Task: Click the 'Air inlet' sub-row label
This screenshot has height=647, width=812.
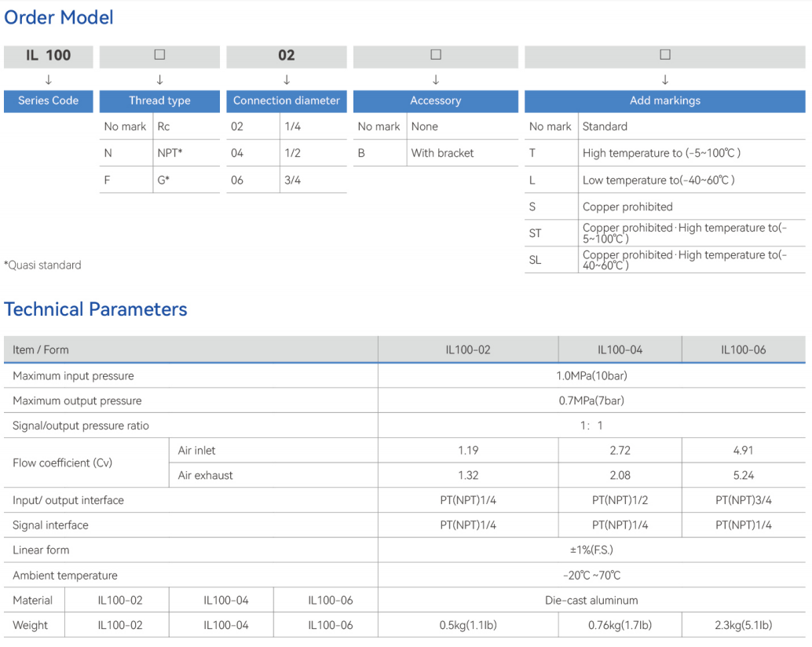Action: pyautogui.click(x=197, y=451)
